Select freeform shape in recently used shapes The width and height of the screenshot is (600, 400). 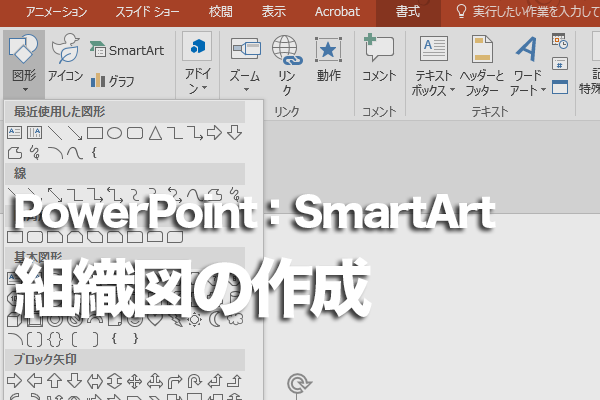coord(15,153)
